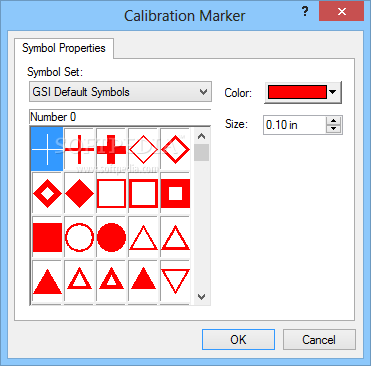The width and height of the screenshot is (371, 366).
Task: Click the Cancel button
Action: [x=319, y=340]
